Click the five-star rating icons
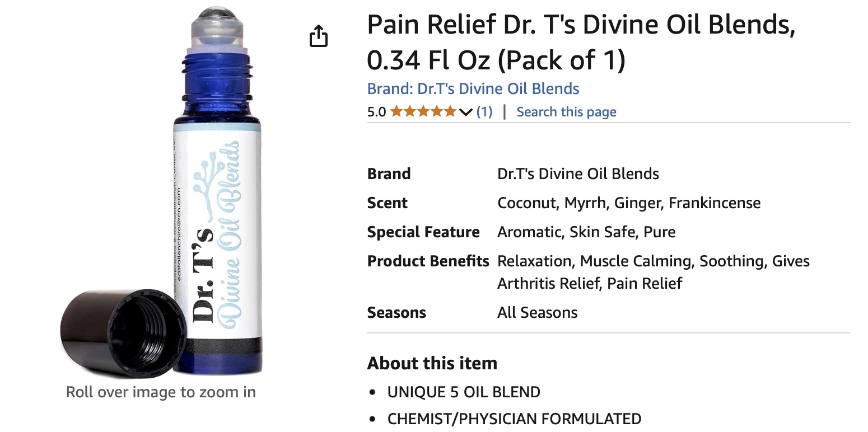This screenshot has width=868, height=432. pos(423,111)
